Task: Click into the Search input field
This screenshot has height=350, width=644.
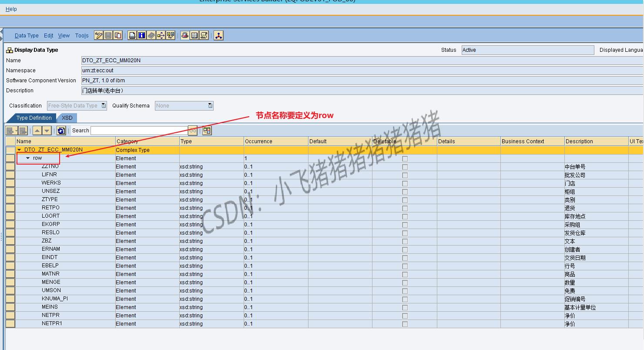Action: pos(139,131)
